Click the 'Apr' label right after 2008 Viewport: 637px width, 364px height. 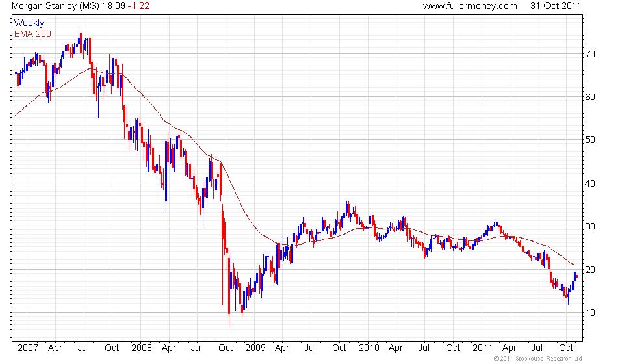click(168, 348)
